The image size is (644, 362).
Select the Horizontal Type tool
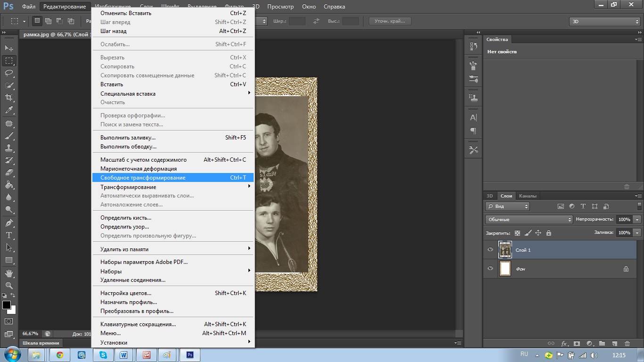click(x=9, y=235)
